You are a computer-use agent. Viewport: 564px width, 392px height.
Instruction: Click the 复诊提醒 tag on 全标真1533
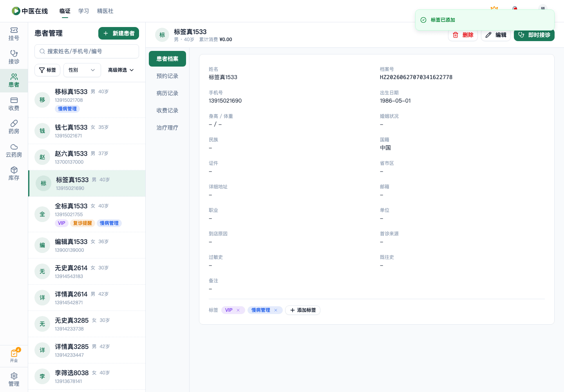(83, 223)
